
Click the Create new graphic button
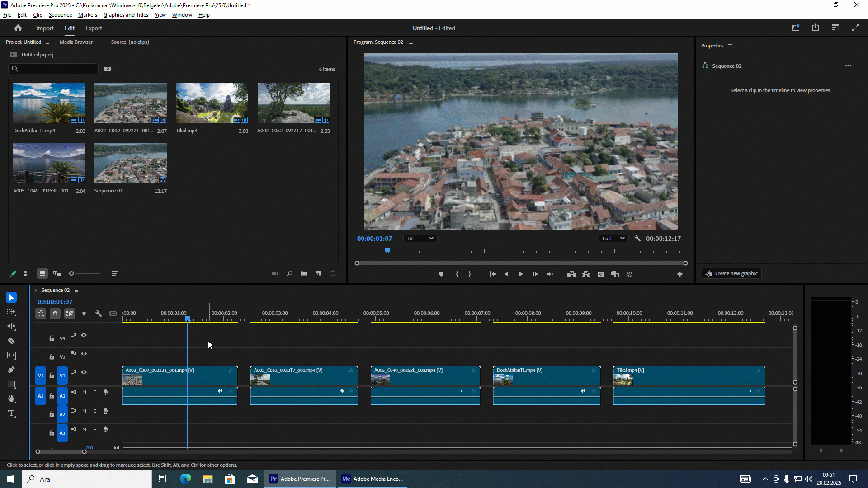pyautogui.click(x=731, y=273)
